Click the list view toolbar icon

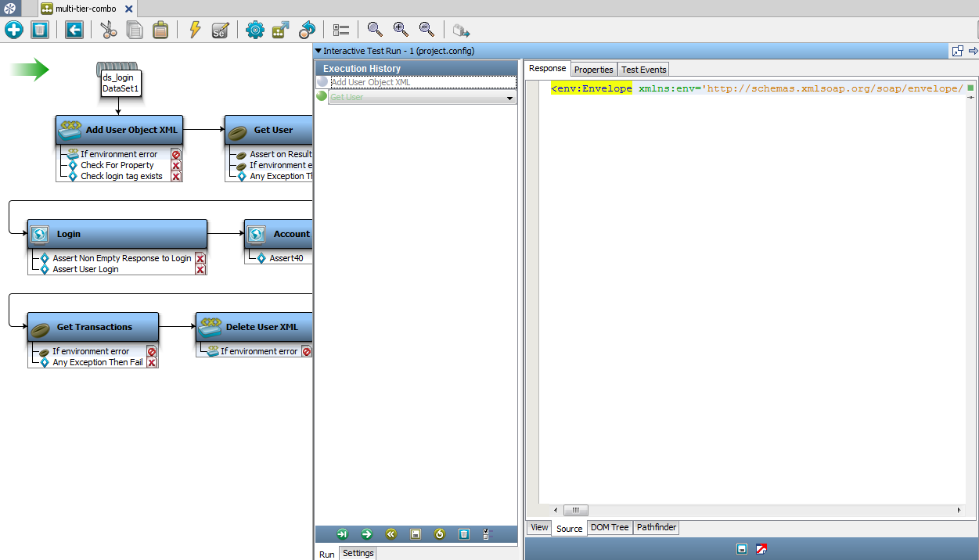(x=341, y=30)
